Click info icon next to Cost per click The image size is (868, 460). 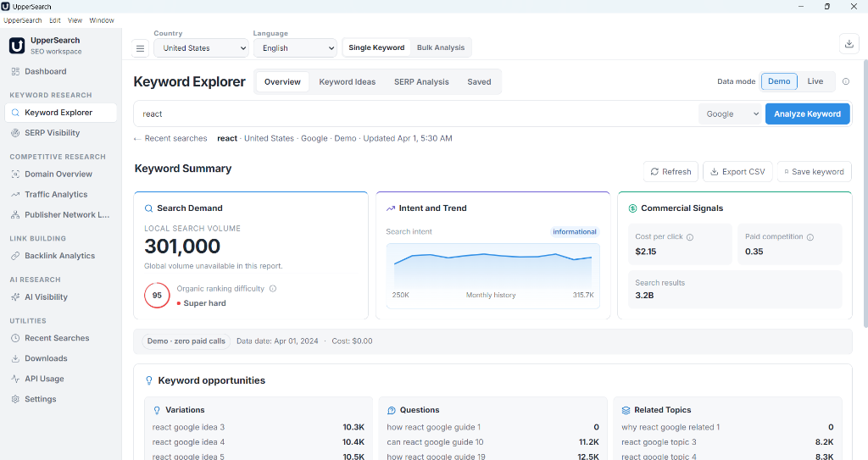[x=690, y=237]
